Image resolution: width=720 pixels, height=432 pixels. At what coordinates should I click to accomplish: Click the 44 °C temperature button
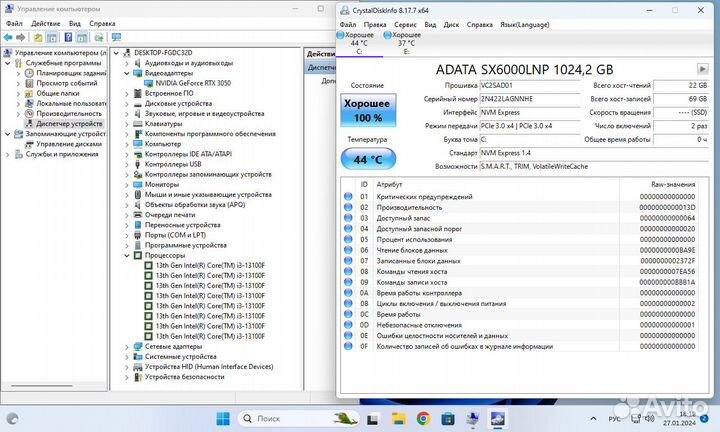[x=368, y=159]
